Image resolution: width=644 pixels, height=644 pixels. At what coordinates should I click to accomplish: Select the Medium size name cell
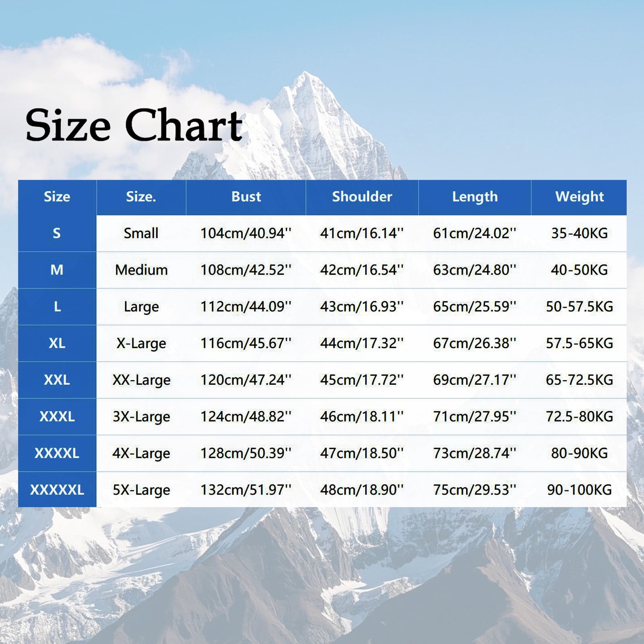pos(141,270)
